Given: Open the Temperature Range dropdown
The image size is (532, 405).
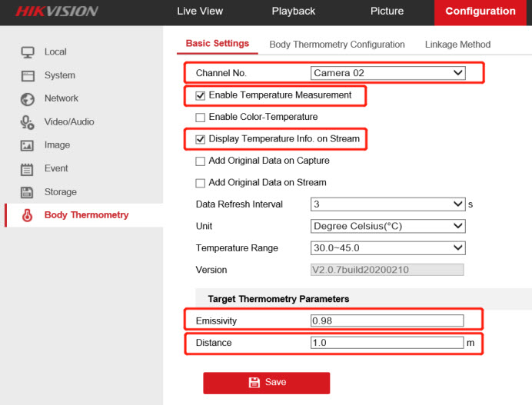Looking at the screenshot, I should (x=388, y=248).
